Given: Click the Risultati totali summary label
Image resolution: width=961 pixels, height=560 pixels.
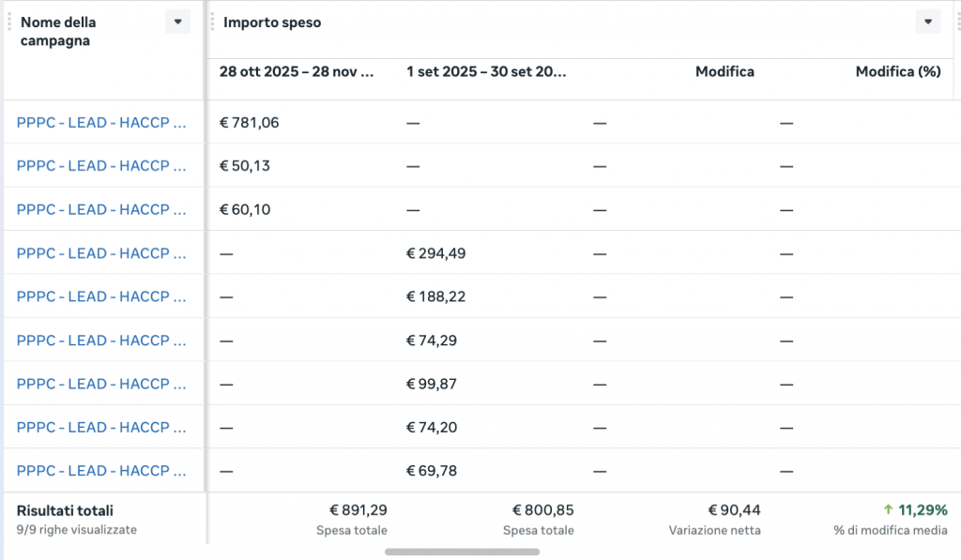Looking at the screenshot, I should (x=65, y=510).
